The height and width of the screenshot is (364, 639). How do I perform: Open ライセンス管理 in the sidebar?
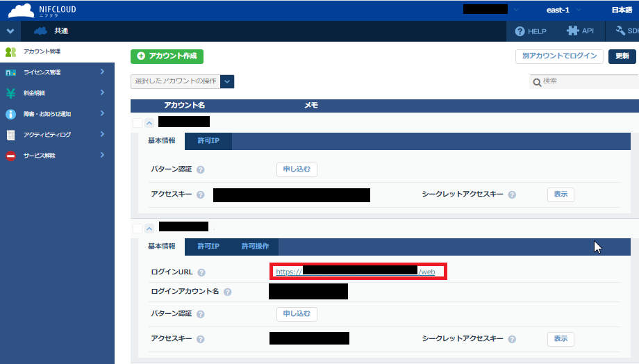57,72
